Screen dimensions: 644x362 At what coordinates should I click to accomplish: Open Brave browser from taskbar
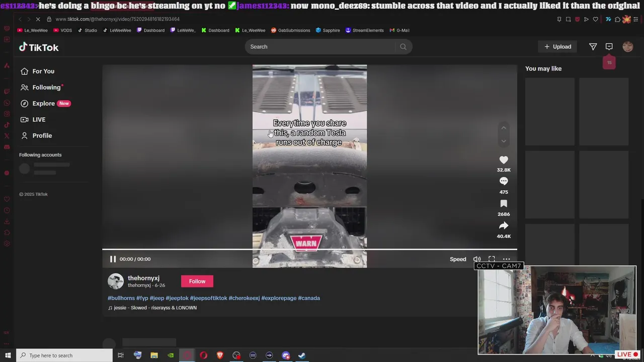220,355
